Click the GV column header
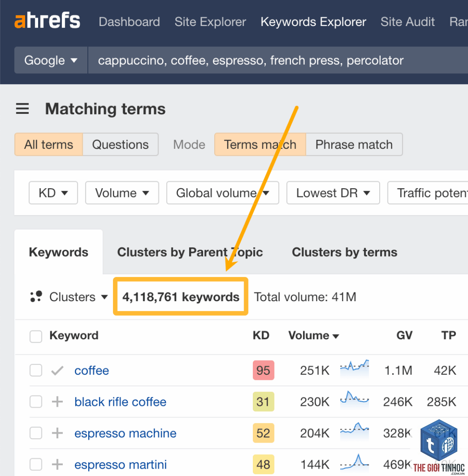The width and height of the screenshot is (468, 476). point(404,336)
